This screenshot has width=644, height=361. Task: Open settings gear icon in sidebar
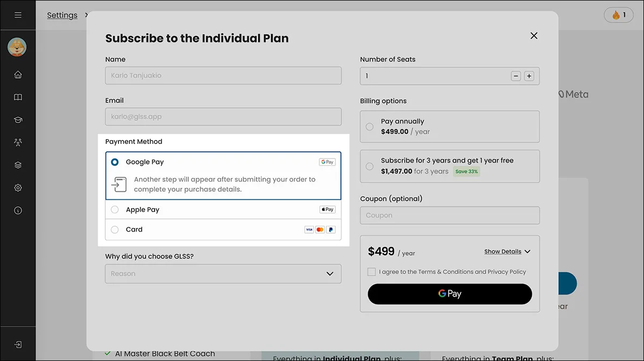tap(18, 187)
